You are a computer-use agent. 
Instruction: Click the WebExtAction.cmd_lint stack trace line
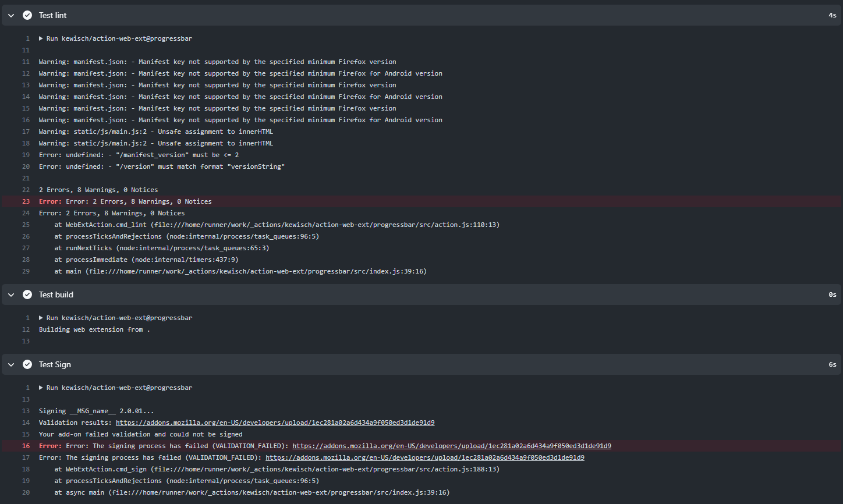pos(277,225)
